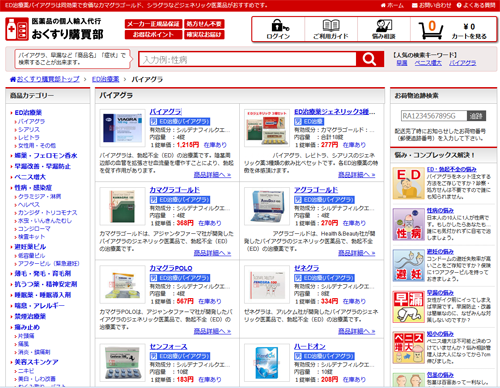The image size is (500, 388).
Task: Click the home icon in the breadcrumb
Action: pyautogui.click(x=13, y=79)
